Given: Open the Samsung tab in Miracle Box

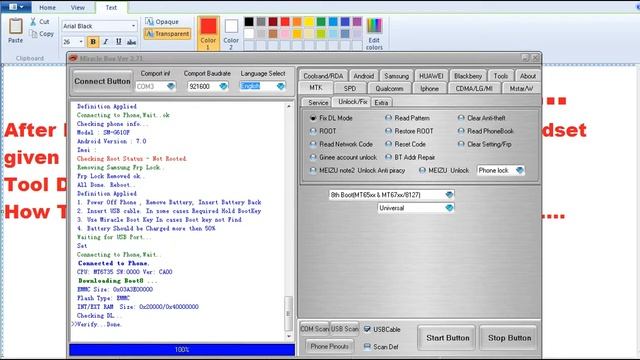Looking at the screenshot, I should (396, 76).
